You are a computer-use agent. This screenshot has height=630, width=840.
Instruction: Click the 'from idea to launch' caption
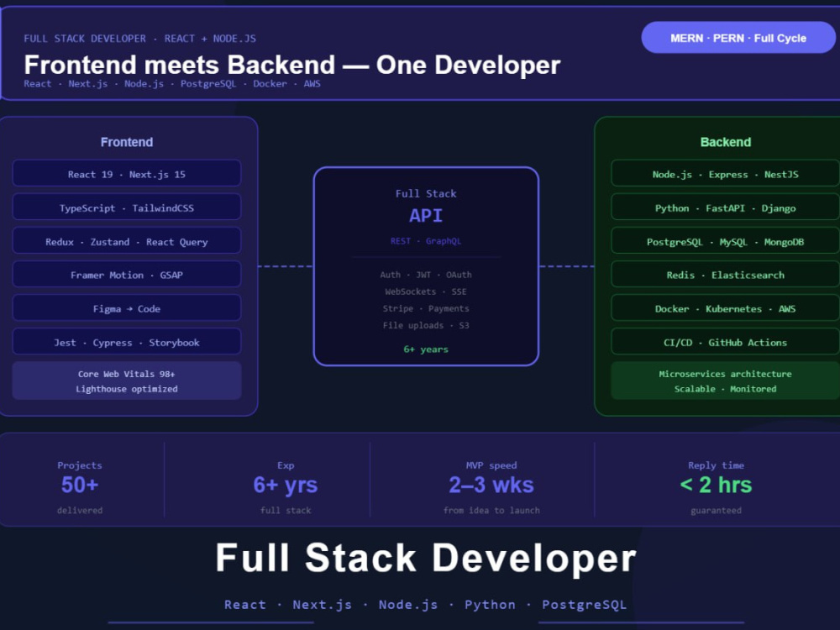click(x=491, y=511)
